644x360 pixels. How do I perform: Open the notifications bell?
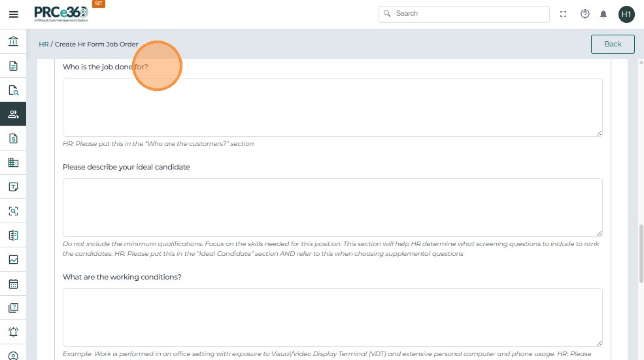pyautogui.click(x=603, y=14)
